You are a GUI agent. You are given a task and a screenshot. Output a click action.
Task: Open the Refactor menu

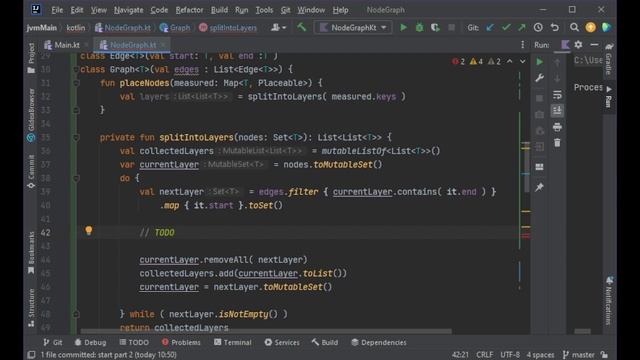point(189,10)
